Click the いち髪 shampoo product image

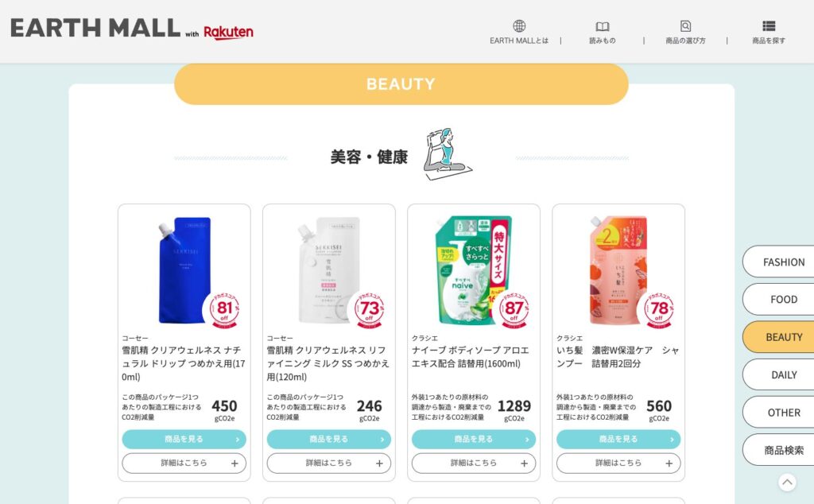tap(618, 270)
